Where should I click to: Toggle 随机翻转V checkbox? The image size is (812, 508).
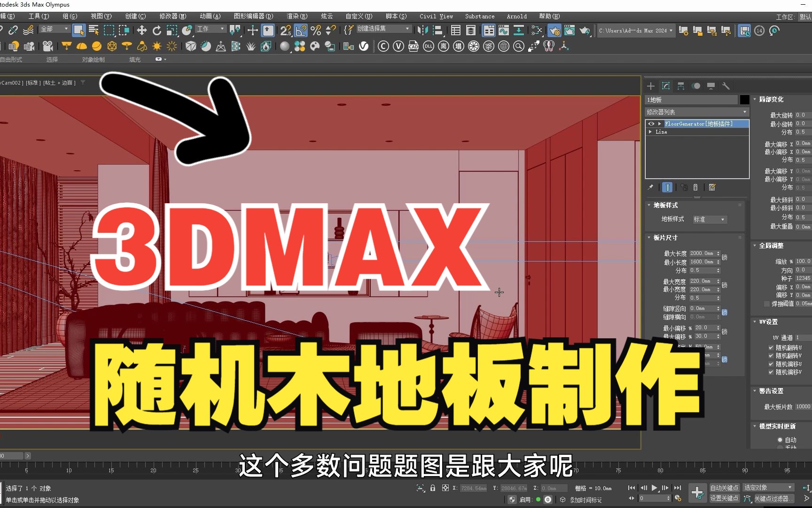(x=771, y=356)
